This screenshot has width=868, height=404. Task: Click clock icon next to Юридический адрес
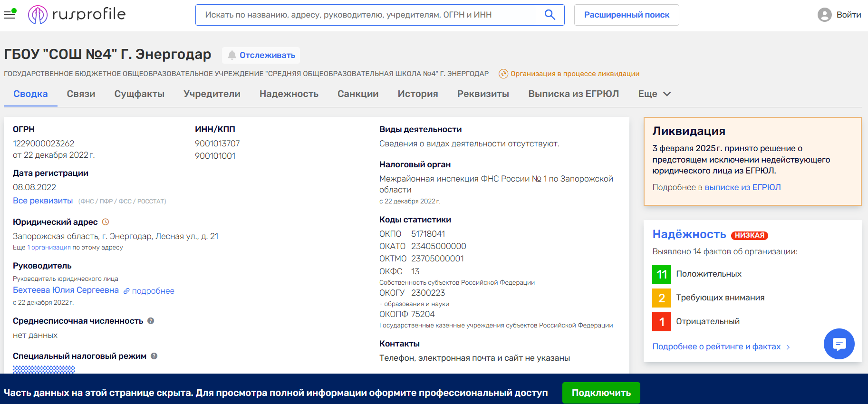click(x=106, y=222)
